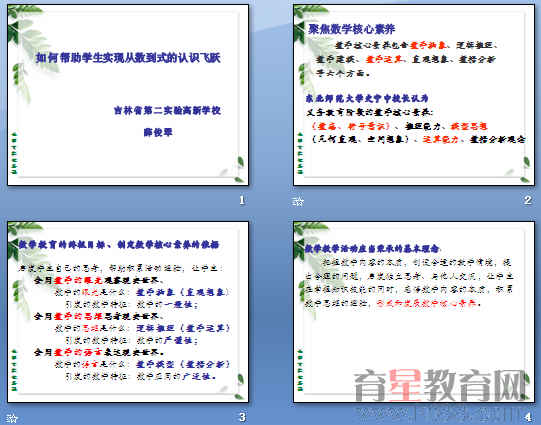Viewport: 541px width, 425px height.
Task: Select slide 4 thumbnail about 数学教学活动
Action: [414, 312]
